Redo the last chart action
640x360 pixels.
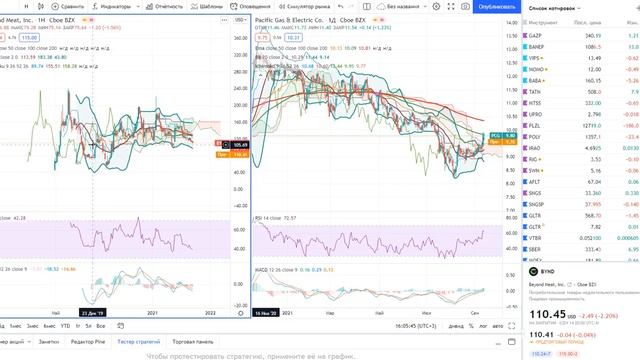(x=351, y=7)
